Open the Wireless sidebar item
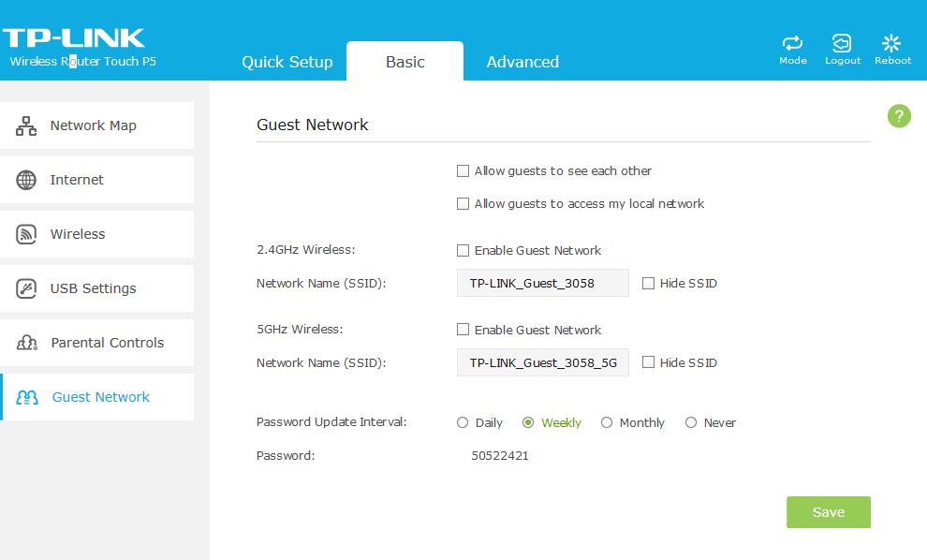Screen dimensions: 927x560 [x=97, y=234]
